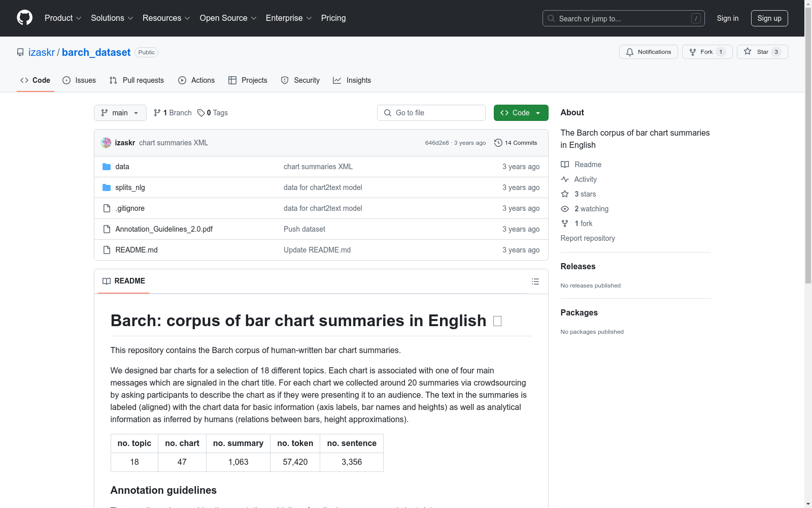Open the Pull requests tab
This screenshot has width=812, height=508.
coord(137,80)
